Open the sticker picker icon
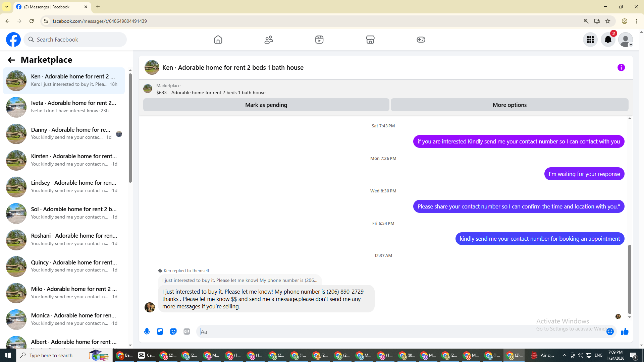 [173, 331]
